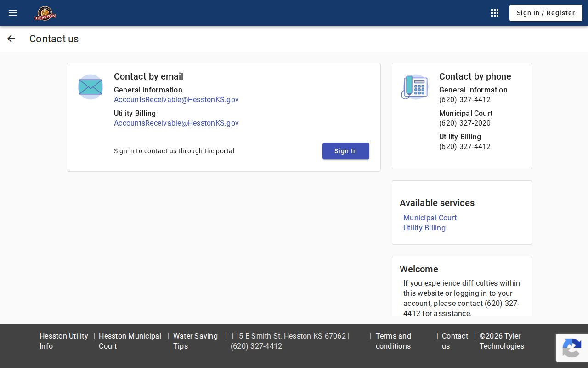The width and height of the screenshot is (588, 368).
Task: Open Hesston Municipal Court footer link
Action: (x=130, y=341)
